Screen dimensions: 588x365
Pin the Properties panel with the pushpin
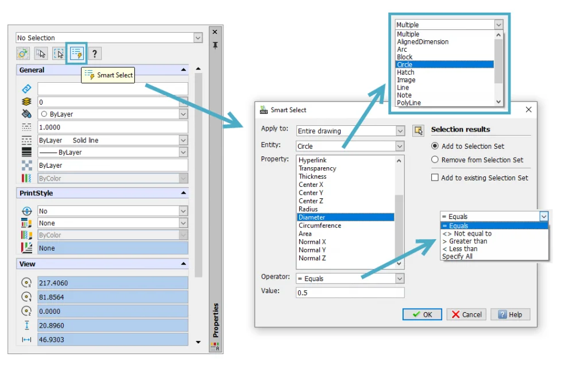215,45
